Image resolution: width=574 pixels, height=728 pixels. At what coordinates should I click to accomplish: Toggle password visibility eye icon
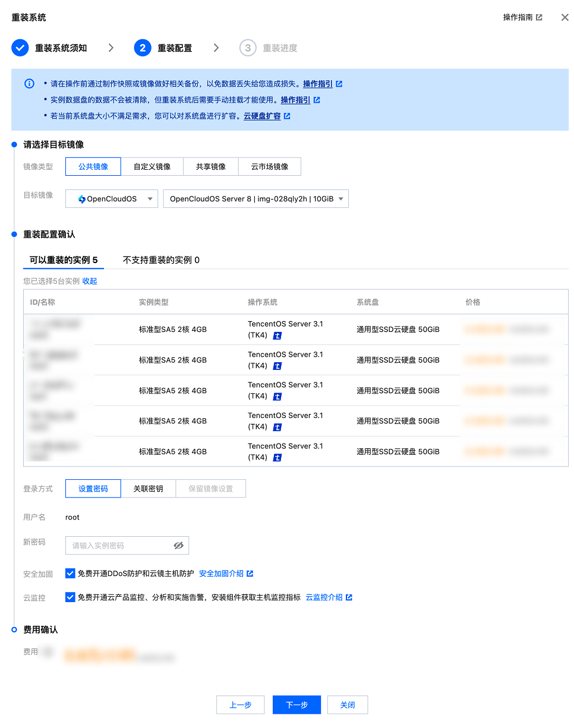[178, 545]
